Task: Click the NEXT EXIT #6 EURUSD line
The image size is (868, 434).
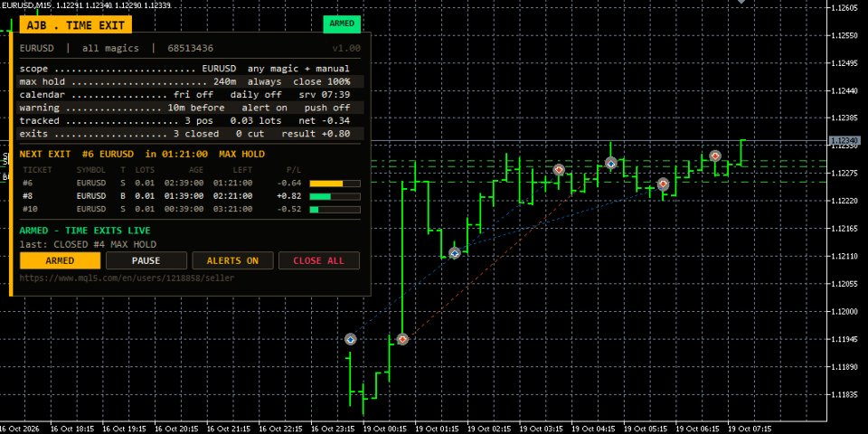Action: click(x=142, y=155)
